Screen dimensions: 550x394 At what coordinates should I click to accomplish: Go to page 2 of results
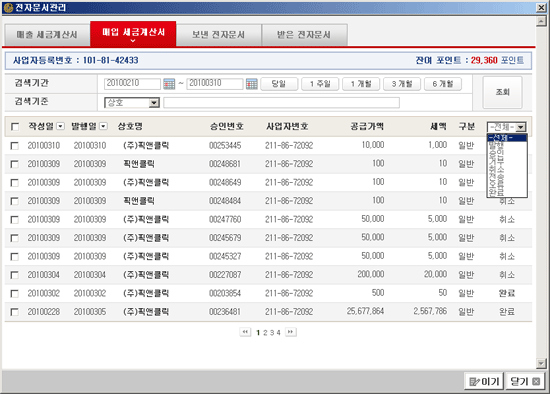coord(265,333)
